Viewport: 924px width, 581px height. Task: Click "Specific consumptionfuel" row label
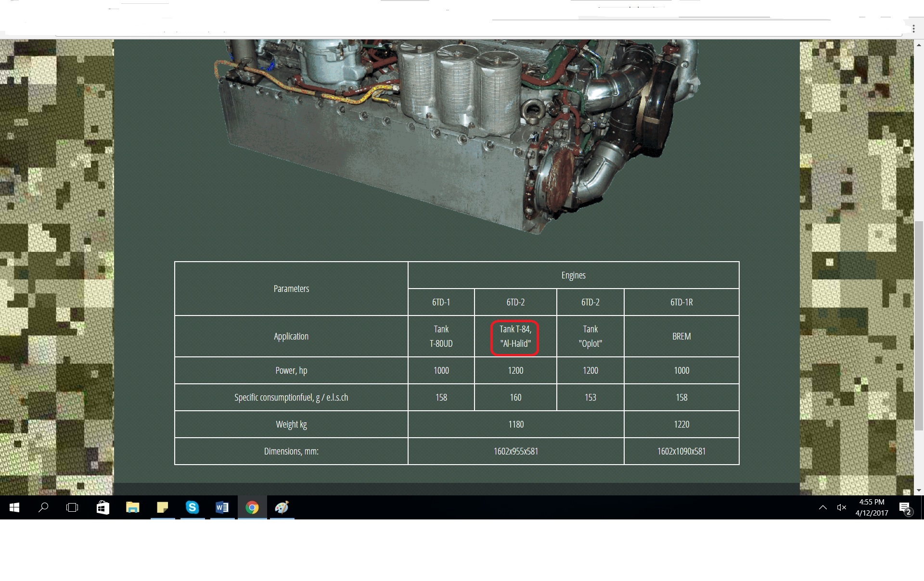(x=291, y=397)
